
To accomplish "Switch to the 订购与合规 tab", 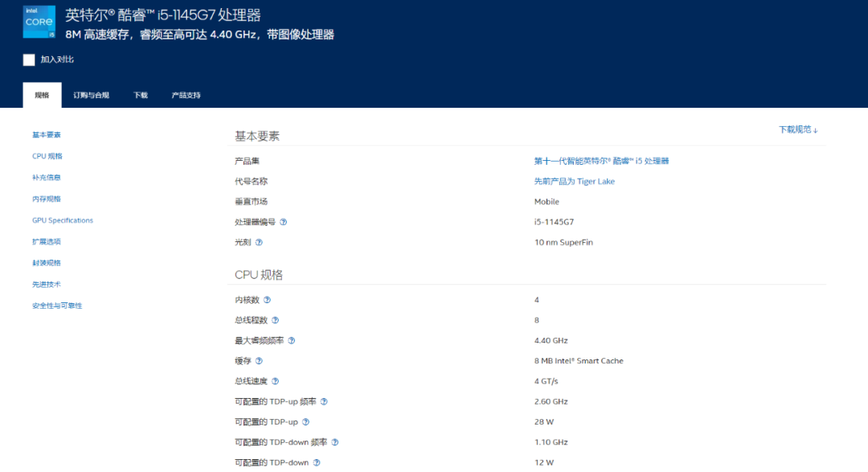I will (x=92, y=96).
